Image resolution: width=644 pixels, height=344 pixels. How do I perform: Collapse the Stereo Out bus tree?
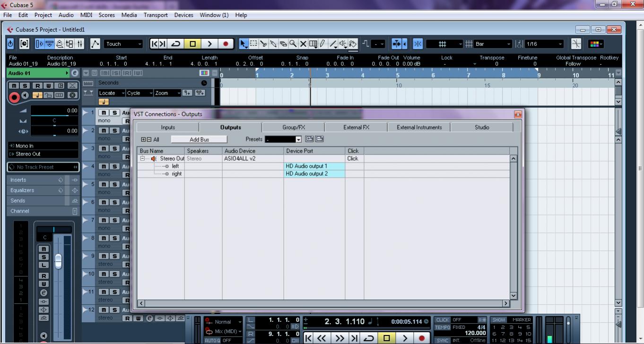tap(142, 159)
